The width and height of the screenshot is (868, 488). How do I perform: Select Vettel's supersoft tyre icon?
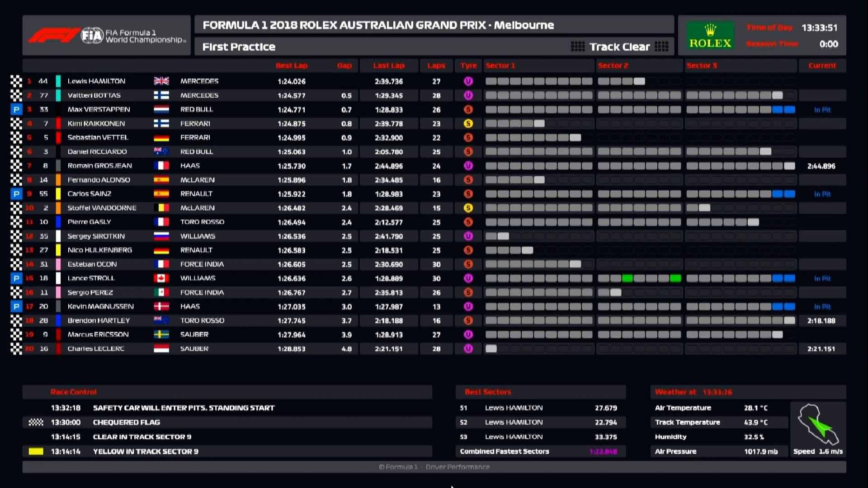tap(468, 137)
